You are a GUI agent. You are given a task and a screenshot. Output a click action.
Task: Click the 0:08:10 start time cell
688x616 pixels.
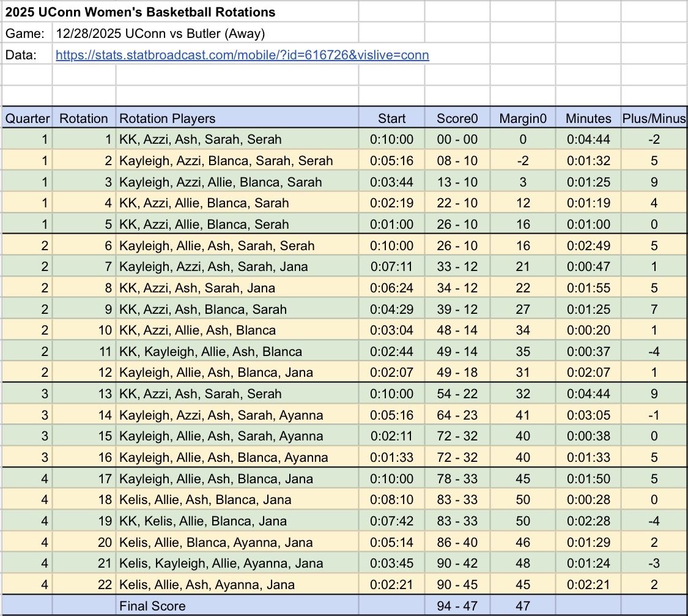pos(391,500)
